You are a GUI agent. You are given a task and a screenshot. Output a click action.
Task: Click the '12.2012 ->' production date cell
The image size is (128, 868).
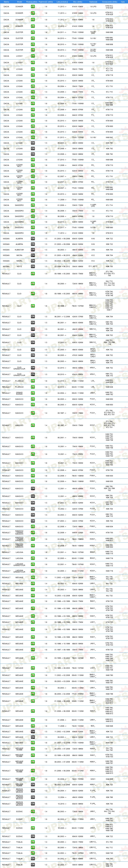62,26
